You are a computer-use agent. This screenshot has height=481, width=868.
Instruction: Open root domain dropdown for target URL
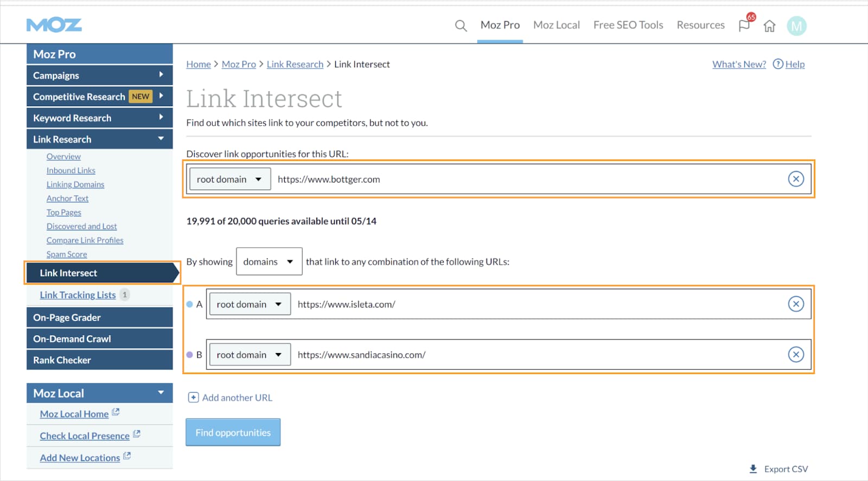click(229, 179)
